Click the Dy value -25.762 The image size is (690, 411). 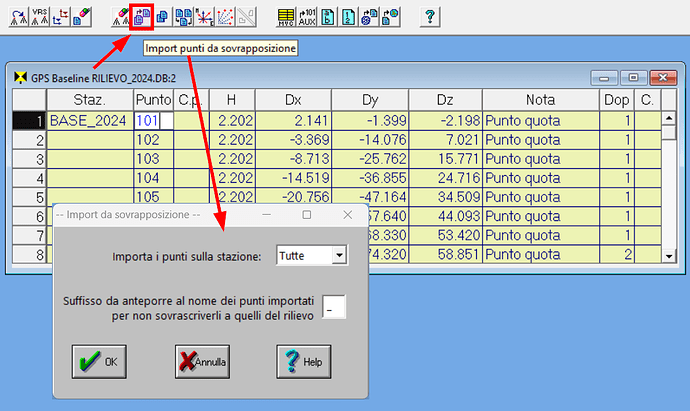pyautogui.click(x=370, y=159)
